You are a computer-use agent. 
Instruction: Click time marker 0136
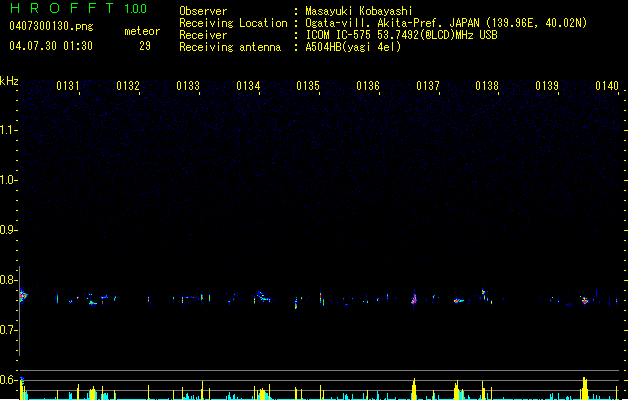(x=368, y=86)
